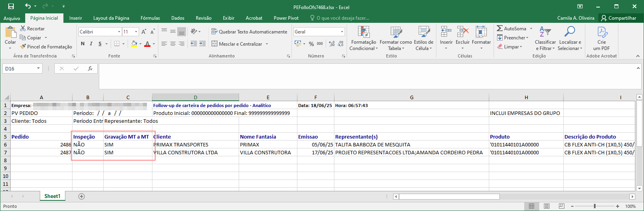This screenshot has width=644, height=211.
Task: Add a new sheet with plus button
Action: click(x=82, y=196)
